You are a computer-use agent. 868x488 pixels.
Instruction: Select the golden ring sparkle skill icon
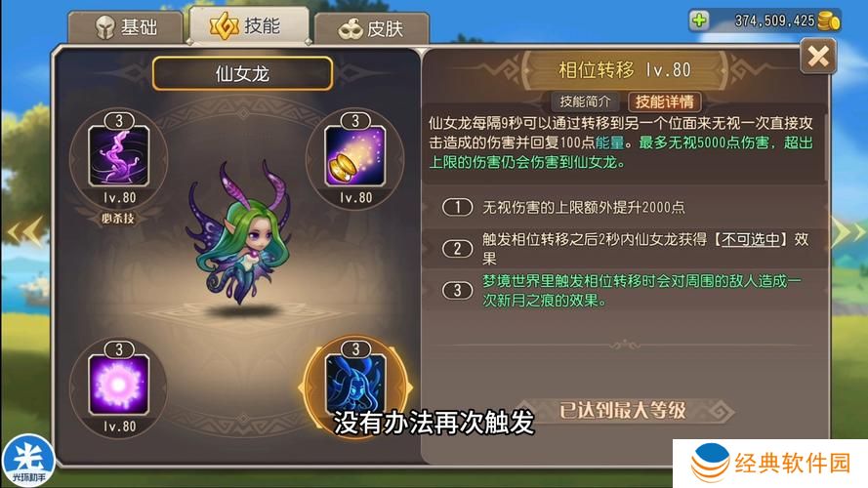pyautogui.click(x=354, y=156)
